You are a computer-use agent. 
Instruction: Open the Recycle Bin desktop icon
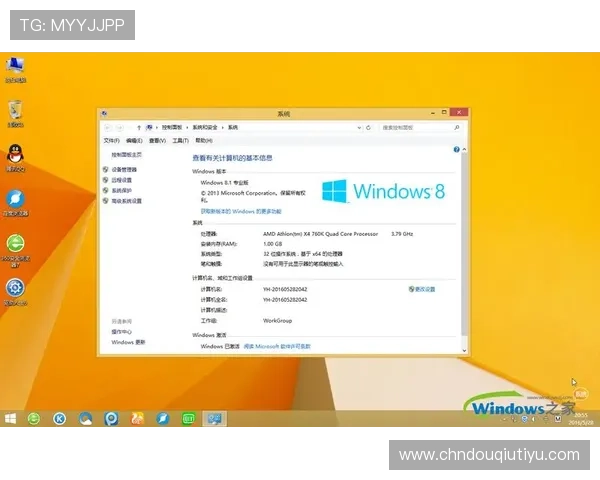coord(15,110)
